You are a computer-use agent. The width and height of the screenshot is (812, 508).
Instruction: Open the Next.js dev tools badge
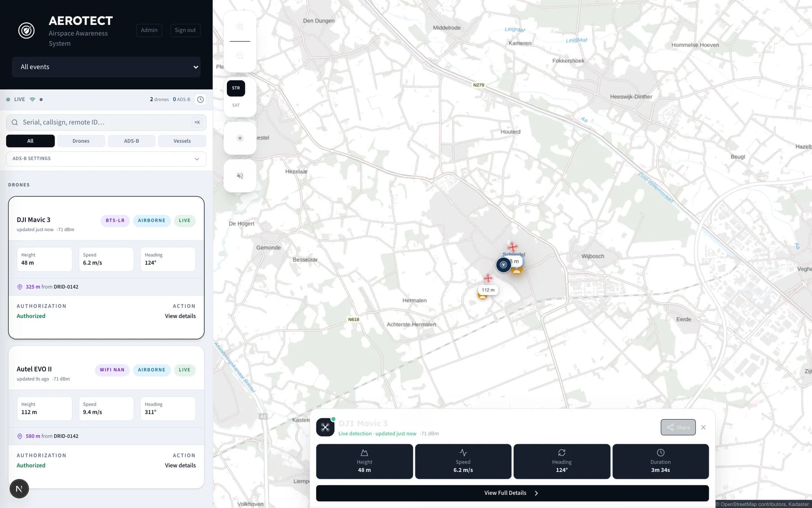click(x=19, y=489)
